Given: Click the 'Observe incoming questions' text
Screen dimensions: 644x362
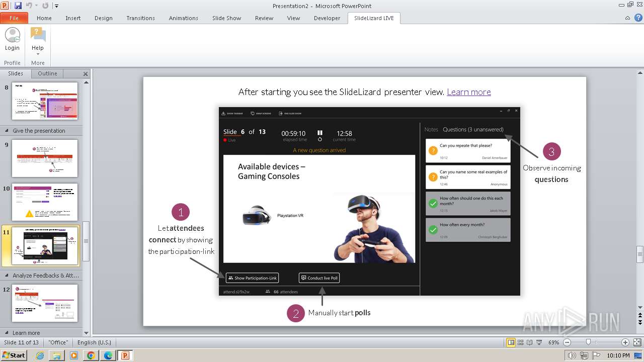Looking at the screenshot, I should click(551, 173).
